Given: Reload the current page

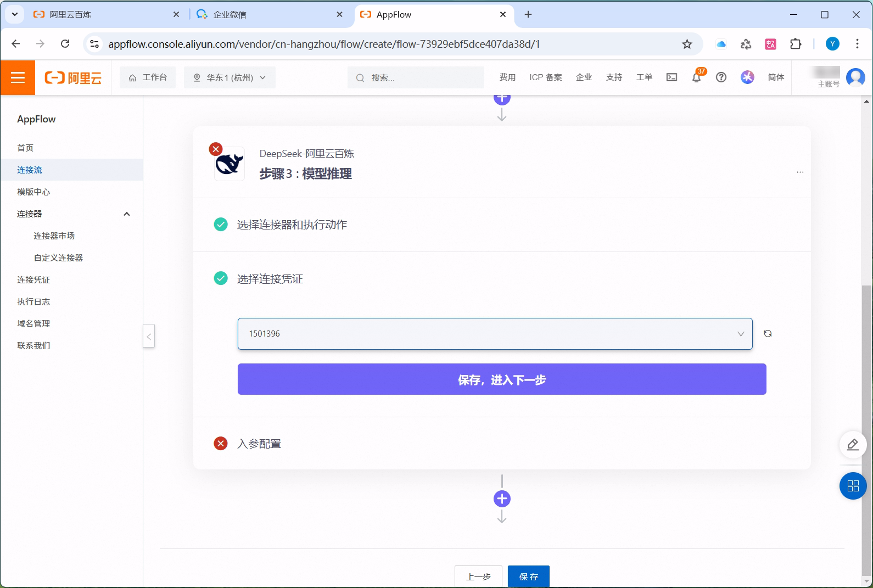Looking at the screenshot, I should coord(65,44).
